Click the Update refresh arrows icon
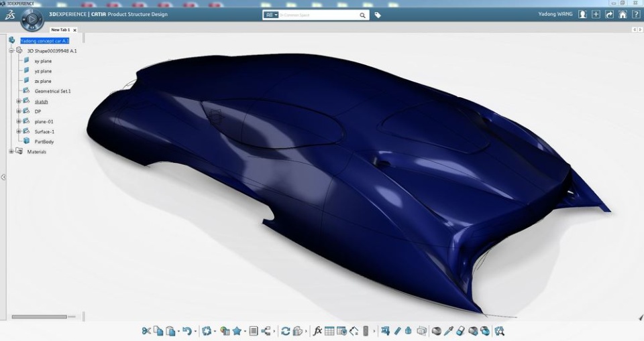This screenshot has height=341, width=644. [x=285, y=331]
